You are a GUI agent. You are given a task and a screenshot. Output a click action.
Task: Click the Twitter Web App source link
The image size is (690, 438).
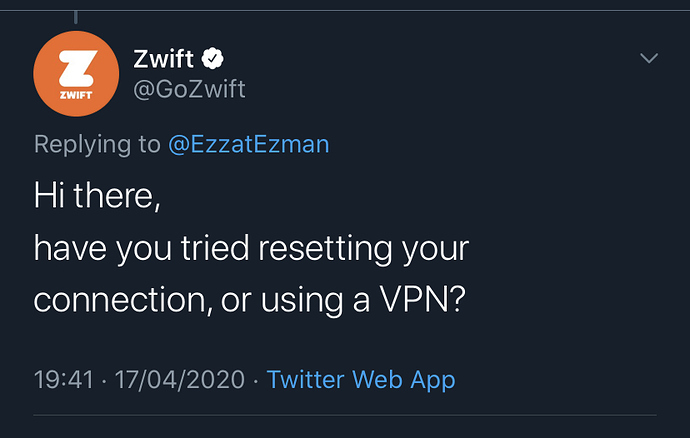[361, 379]
